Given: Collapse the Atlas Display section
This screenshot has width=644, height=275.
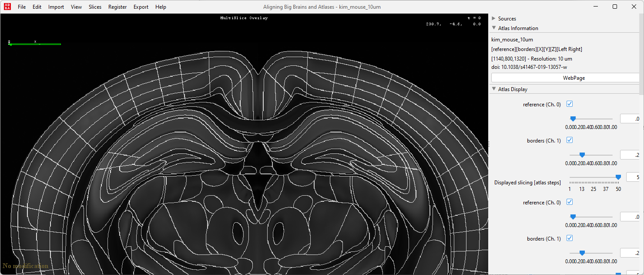Looking at the screenshot, I should pyautogui.click(x=494, y=89).
